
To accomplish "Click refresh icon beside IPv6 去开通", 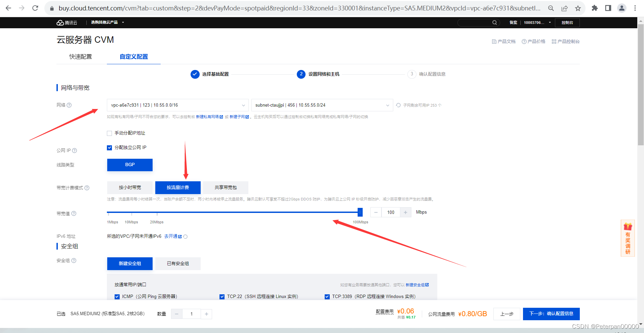I will [x=186, y=236].
